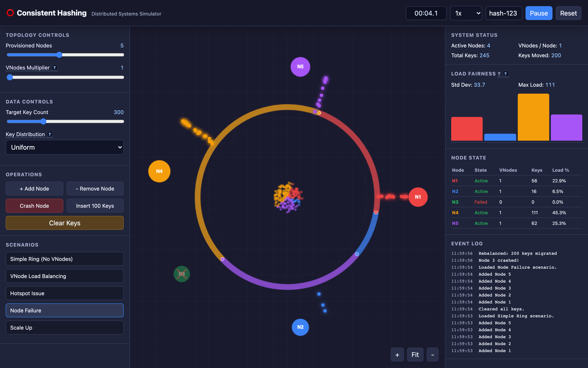
Task: Click the hash-123 seed input field
Action: click(504, 13)
